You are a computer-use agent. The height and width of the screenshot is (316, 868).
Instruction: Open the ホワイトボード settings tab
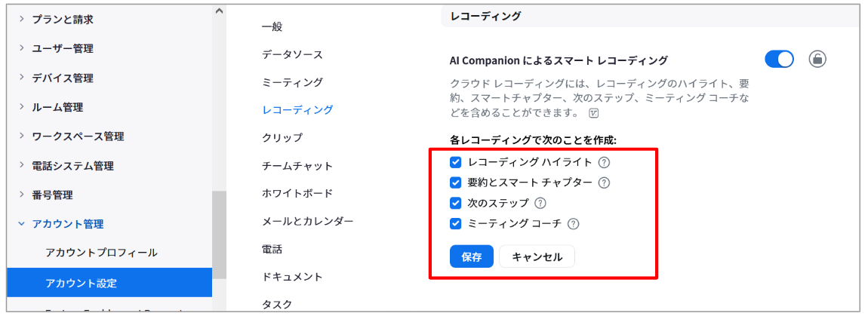(297, 193)
